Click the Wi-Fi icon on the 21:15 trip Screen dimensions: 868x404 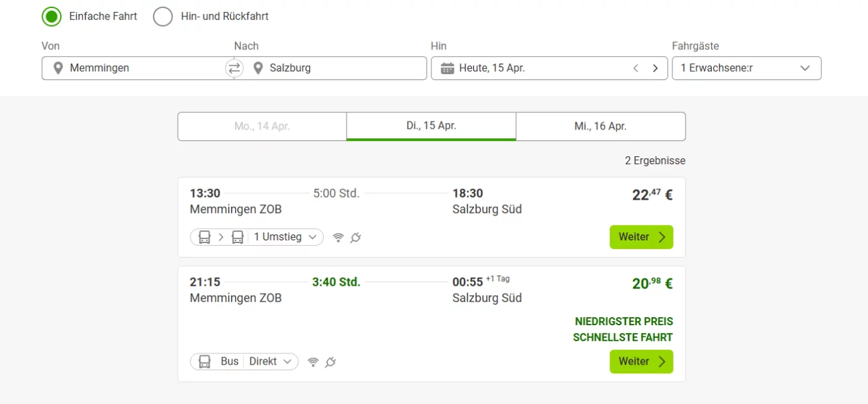pos(313,362)
